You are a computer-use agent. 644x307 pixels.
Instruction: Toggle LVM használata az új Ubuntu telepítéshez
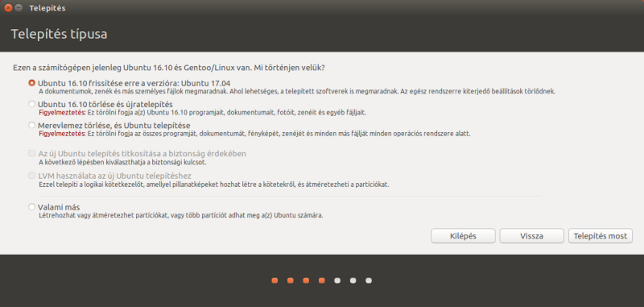[x=31, y=176]
